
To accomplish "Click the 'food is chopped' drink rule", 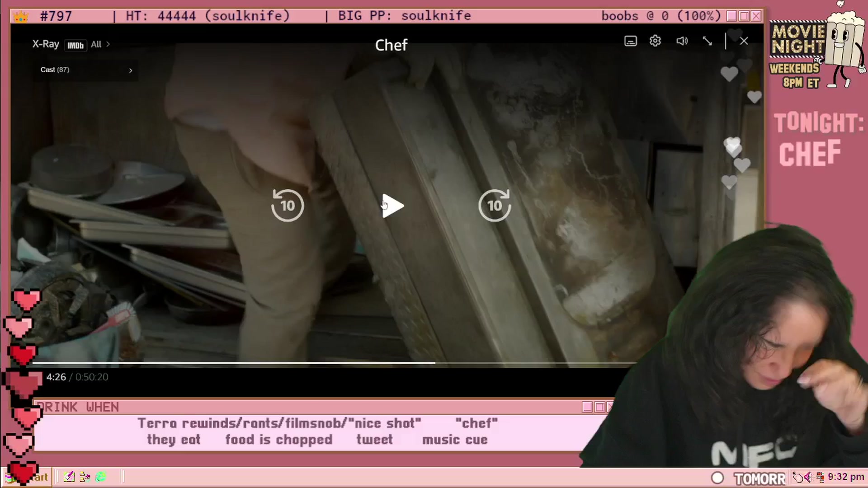I will point(279,440).
